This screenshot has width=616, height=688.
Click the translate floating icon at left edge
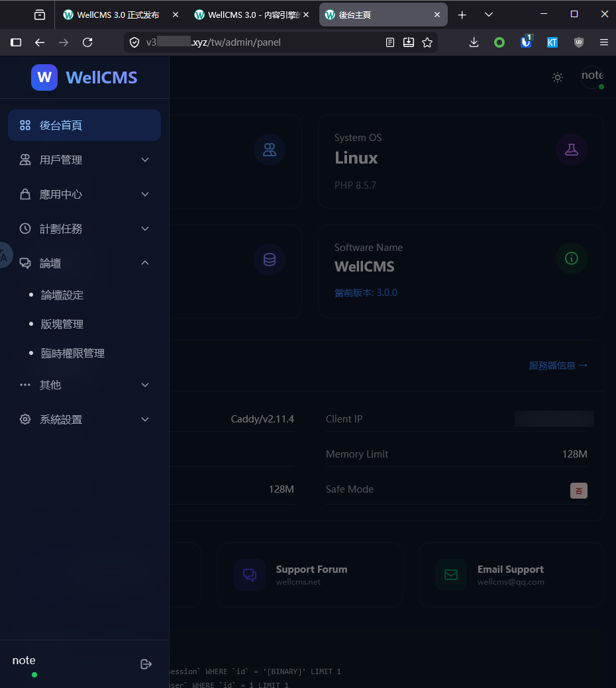click(x=5, y=255)
